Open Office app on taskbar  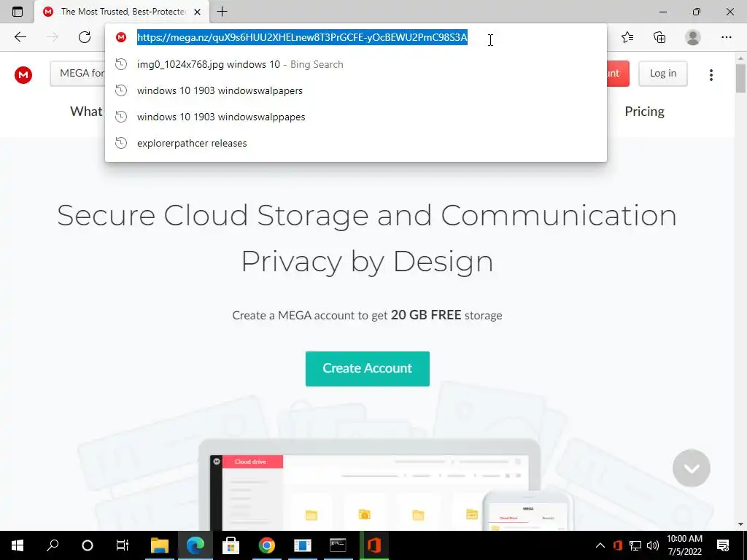pos(374,545)
